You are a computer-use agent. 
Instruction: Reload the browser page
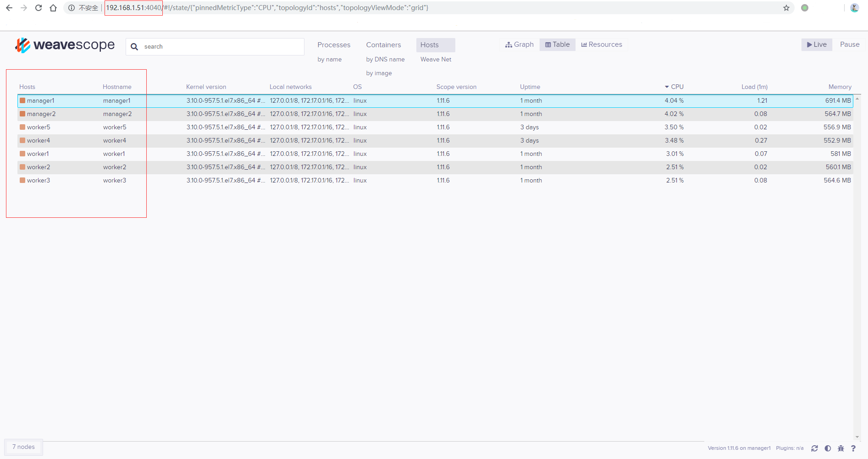point(39,8)
